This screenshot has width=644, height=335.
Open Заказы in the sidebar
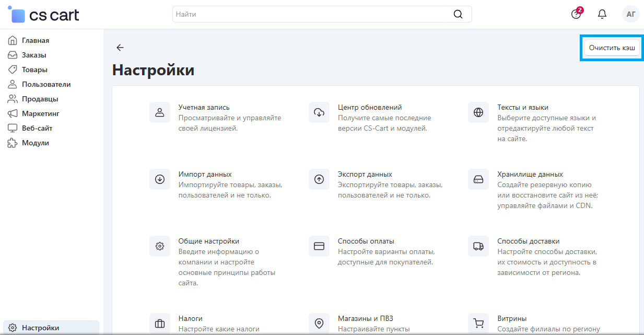click(x=34, y=55)
